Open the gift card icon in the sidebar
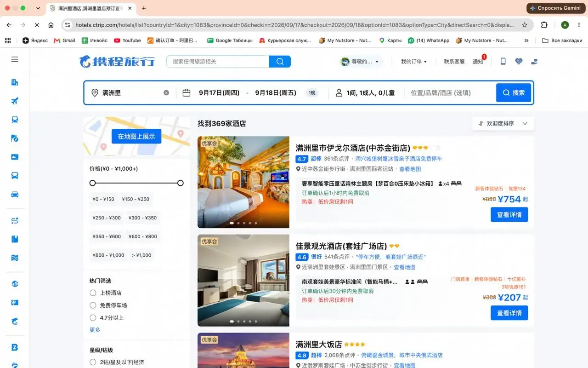Image resolution: width=588 pixels, height=368 pixels. click(15, 303)
